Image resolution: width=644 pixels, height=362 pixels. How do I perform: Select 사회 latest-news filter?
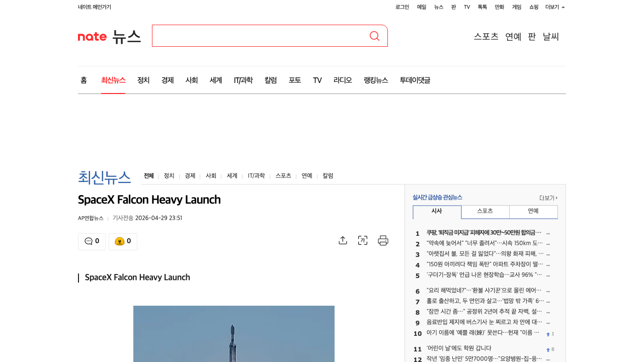click(211, 175)
